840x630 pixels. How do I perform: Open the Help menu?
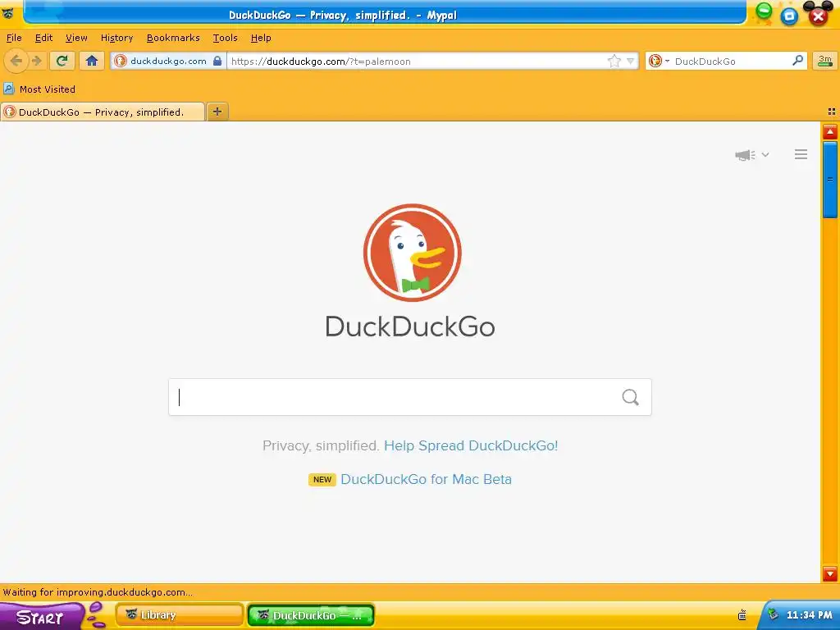pyautogui.click(x=261, y=38)
